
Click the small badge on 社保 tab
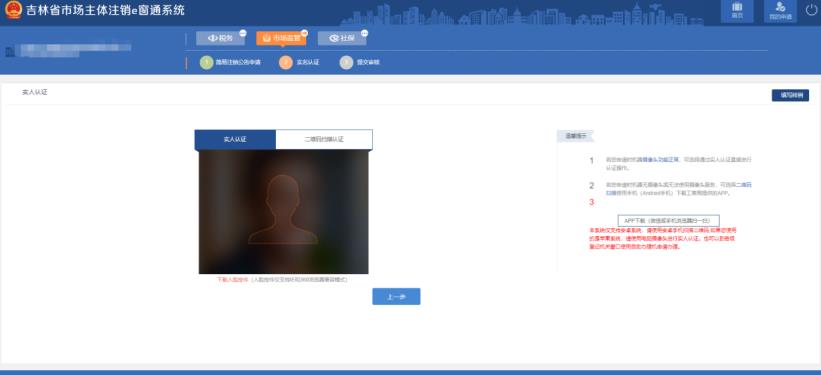point(364,33)
